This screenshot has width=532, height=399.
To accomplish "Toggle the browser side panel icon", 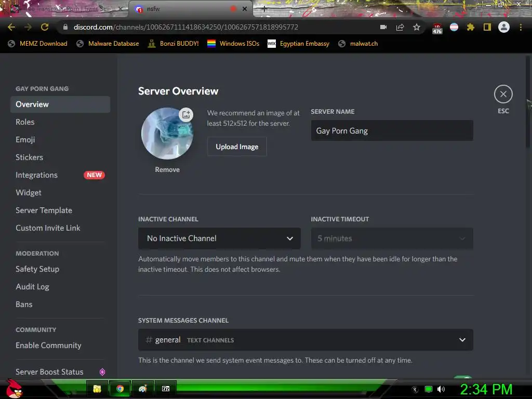I will tap(487, 27).
